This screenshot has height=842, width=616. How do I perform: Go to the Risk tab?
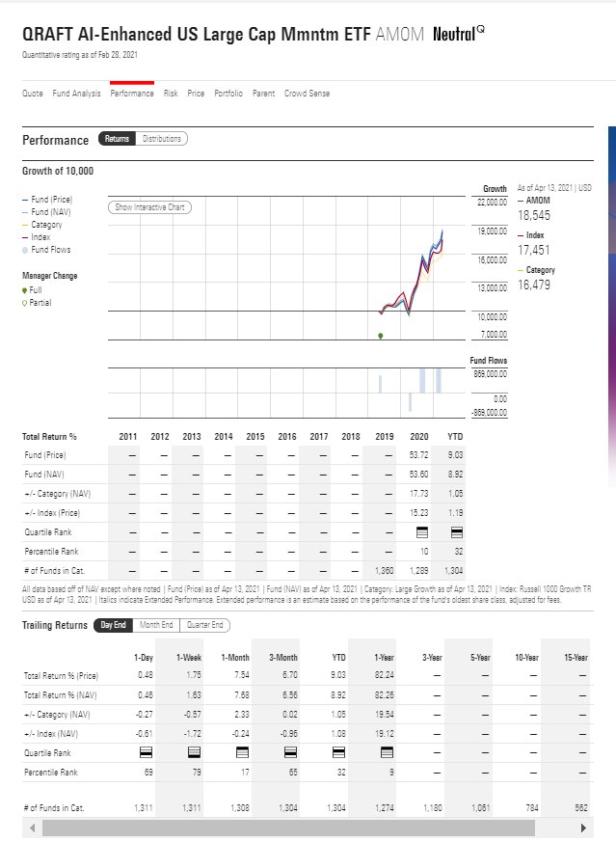point(171,94)
